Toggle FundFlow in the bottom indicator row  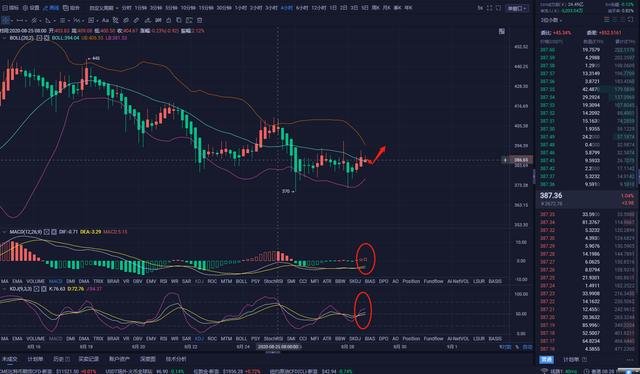433,338
